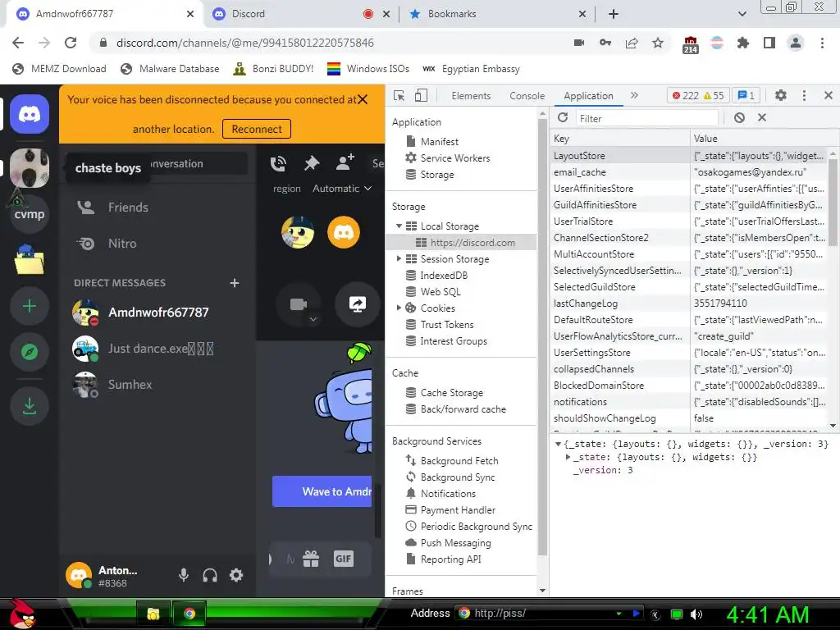Screen dimensions: 840x630
Task: Open the Chrome extensions puzzle icon
Action: 742,43
